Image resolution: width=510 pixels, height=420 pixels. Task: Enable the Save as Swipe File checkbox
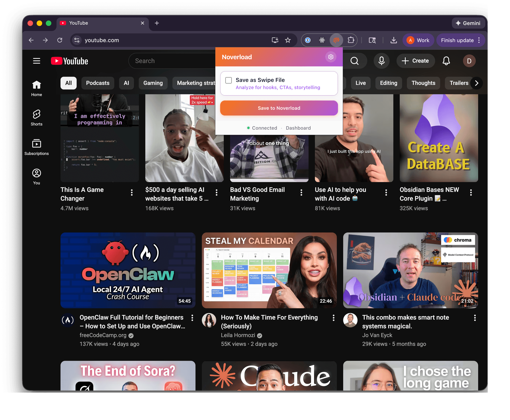(x=228, y=80)
